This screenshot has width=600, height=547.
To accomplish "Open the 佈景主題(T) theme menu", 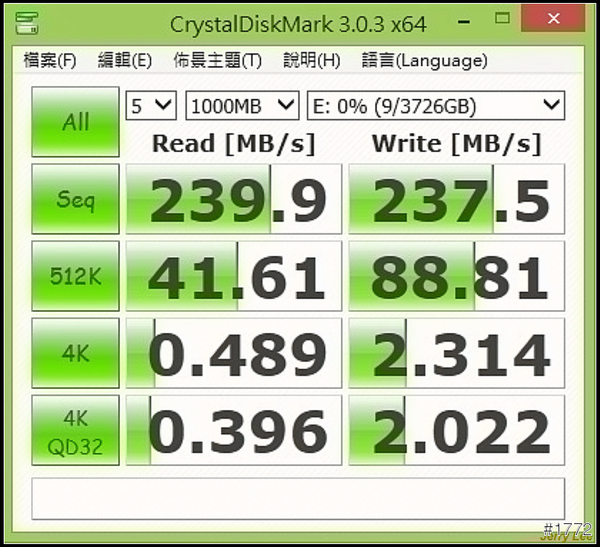I will point(217,60).
